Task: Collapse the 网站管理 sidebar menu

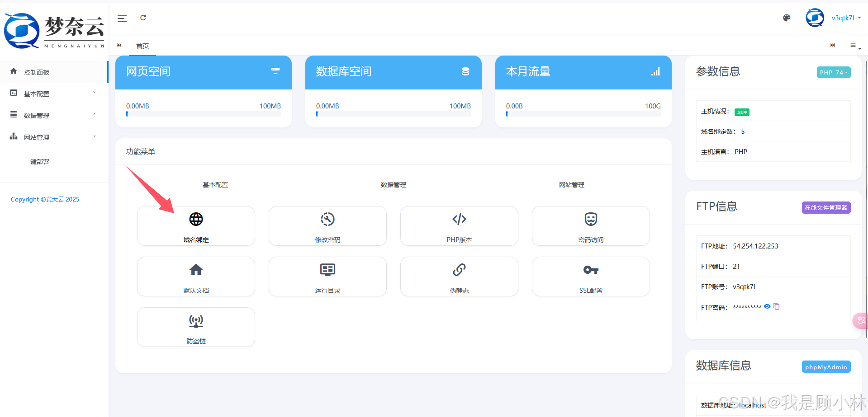Action: coord(54,137)
